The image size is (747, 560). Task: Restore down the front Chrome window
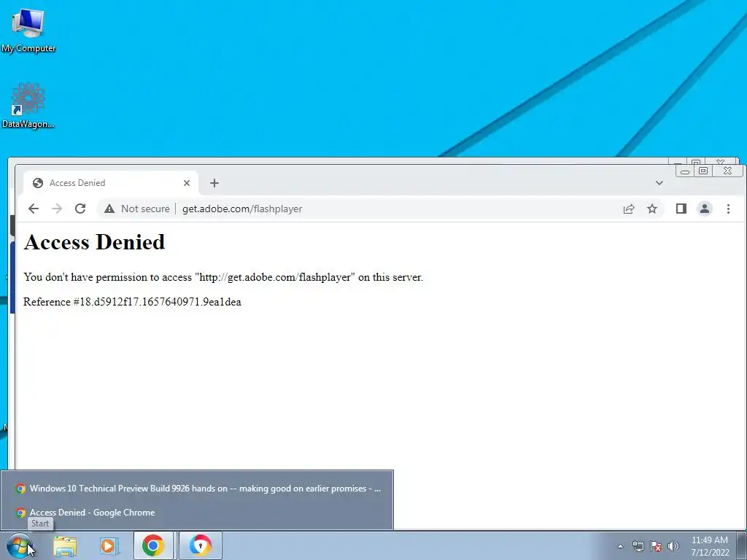[703, 171]
